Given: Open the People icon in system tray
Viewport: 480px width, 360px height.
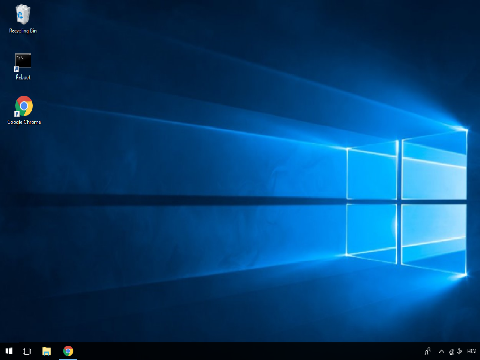Looking at the screenshot, I should click(x=427, y=351).
